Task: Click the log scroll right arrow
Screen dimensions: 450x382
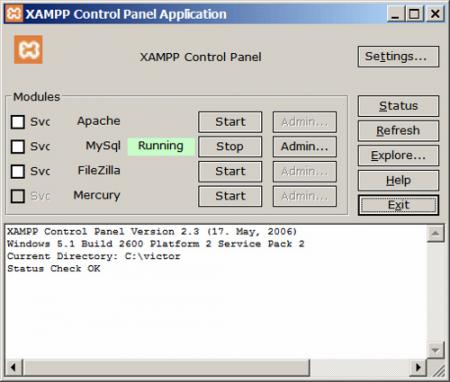Action: [x=418, y=368]
